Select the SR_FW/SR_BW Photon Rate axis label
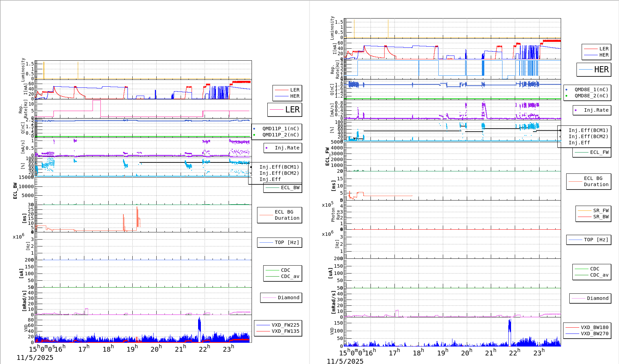The height and width of the screenshot is (364, 619). (x=336, y=215)
